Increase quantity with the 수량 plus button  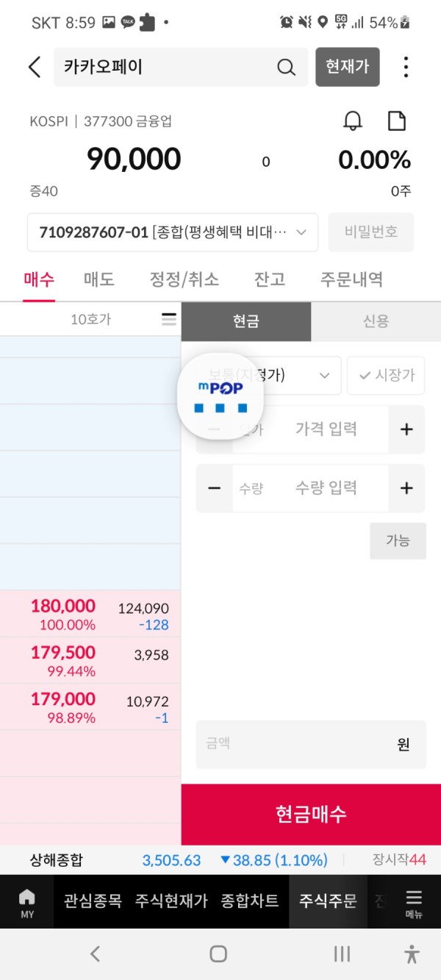tap(406, 488)
